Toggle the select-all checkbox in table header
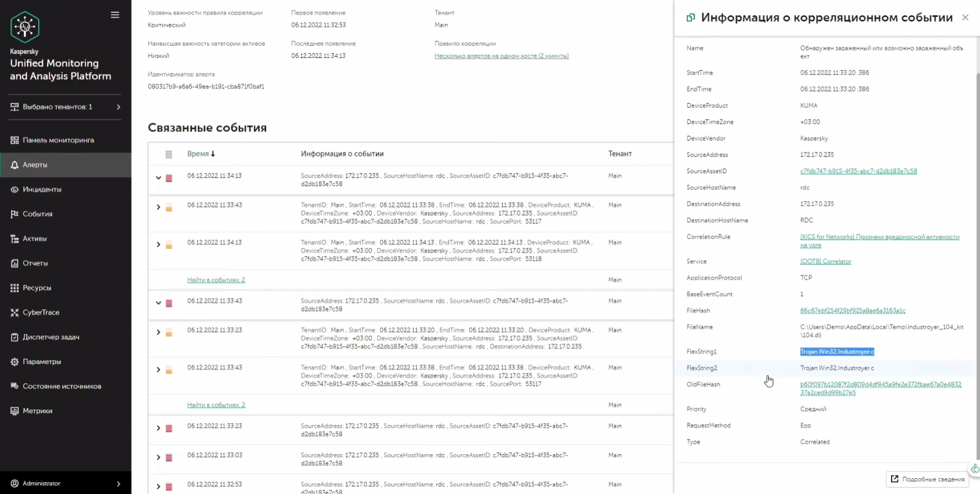The image size is (980, 494). pyautogui.click(x=169, y=154)
